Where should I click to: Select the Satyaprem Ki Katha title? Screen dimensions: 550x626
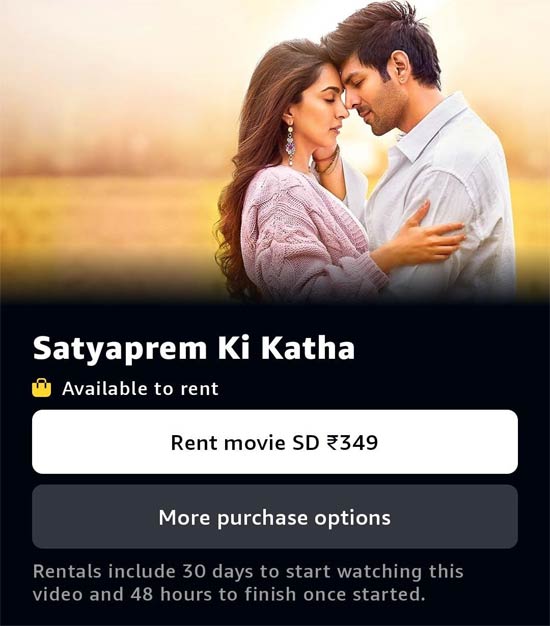point(194,349)
